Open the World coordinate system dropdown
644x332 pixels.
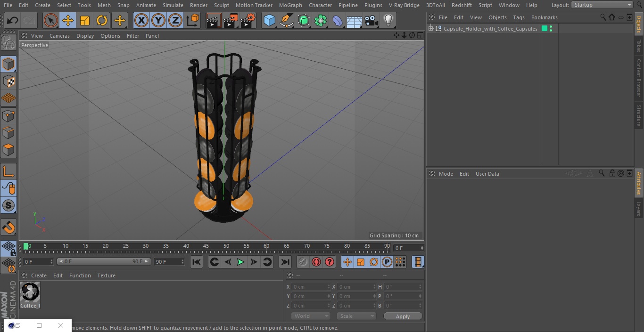coord(310,316)
